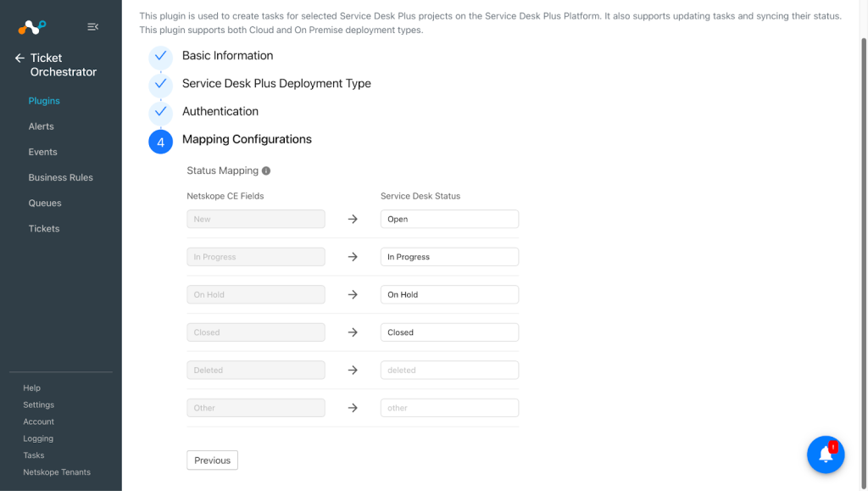
Task: Click the Service Desk Plus Deployment Type label
Action: pos(276,84)
